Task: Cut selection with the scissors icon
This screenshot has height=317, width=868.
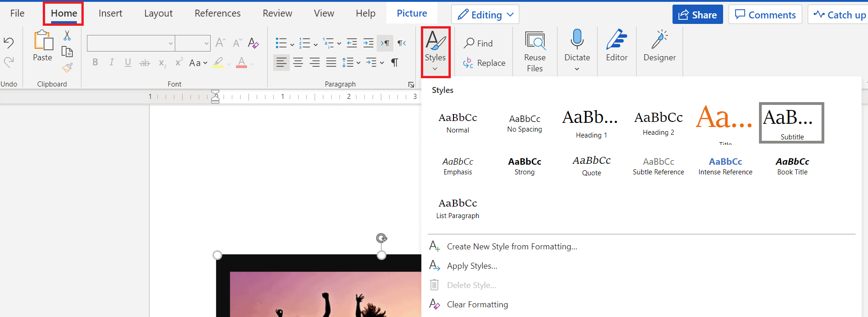Action: point(67,35)
